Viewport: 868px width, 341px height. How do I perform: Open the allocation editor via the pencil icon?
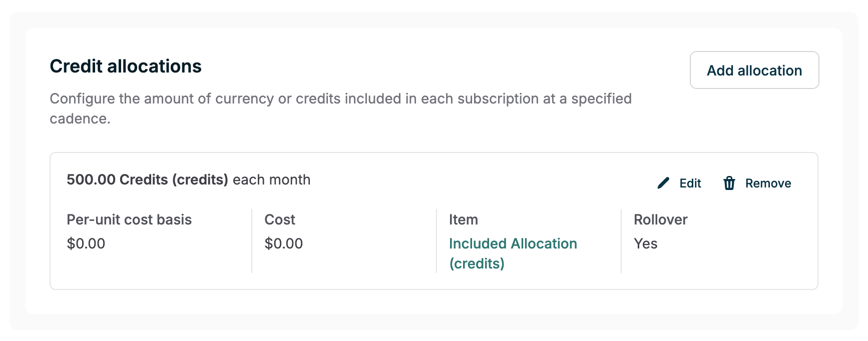[663, 183]
